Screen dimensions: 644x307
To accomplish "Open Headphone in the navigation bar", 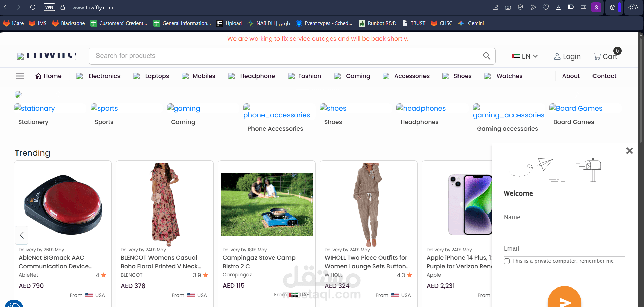I will [x=251, y=76].
